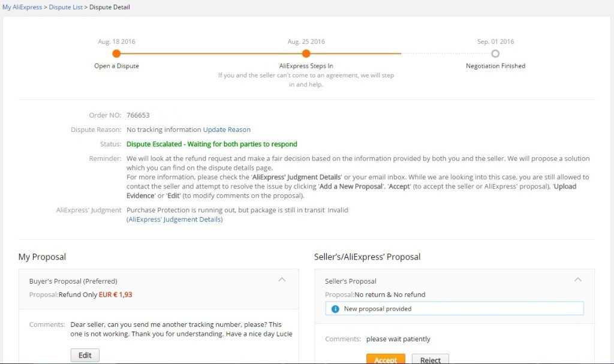614x364 pixels.
Task: Accept the seller's proposal
Action: (386, 360)
